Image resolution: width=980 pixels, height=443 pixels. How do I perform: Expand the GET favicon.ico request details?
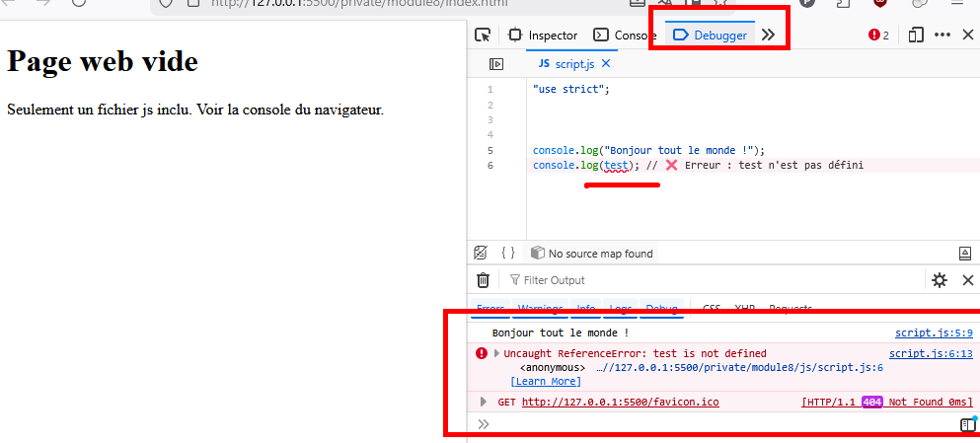click(483, 402)
